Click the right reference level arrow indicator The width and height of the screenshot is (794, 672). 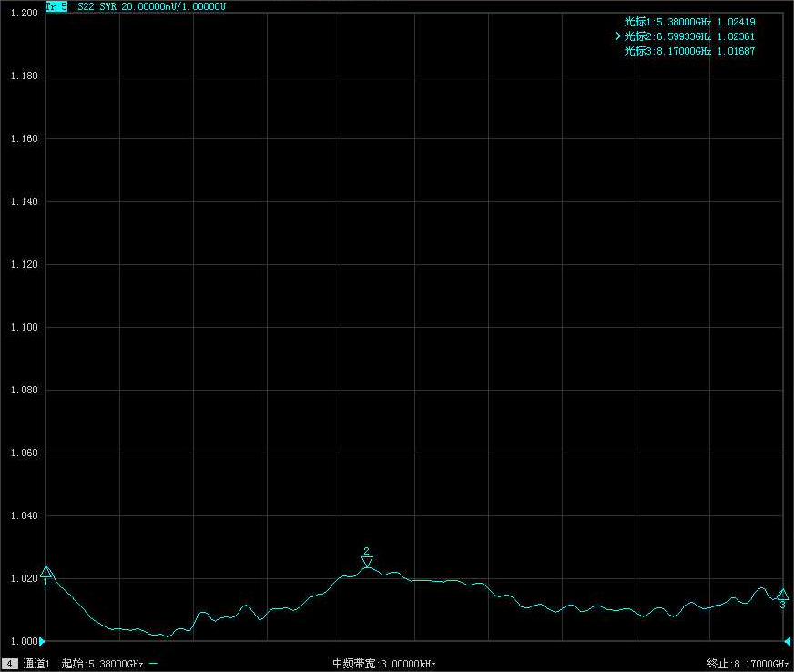pyautogui.click(x=786, y=641)
